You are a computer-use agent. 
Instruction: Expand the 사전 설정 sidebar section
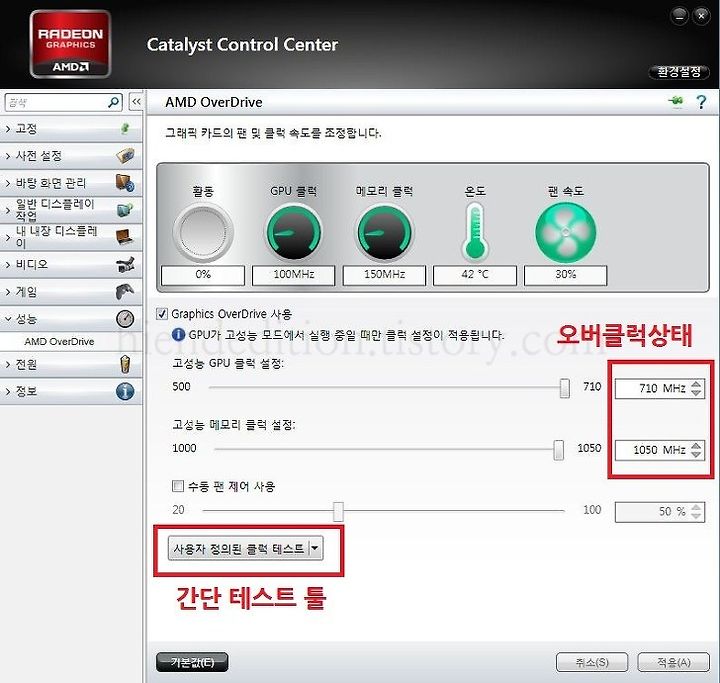tap(71, 156)
